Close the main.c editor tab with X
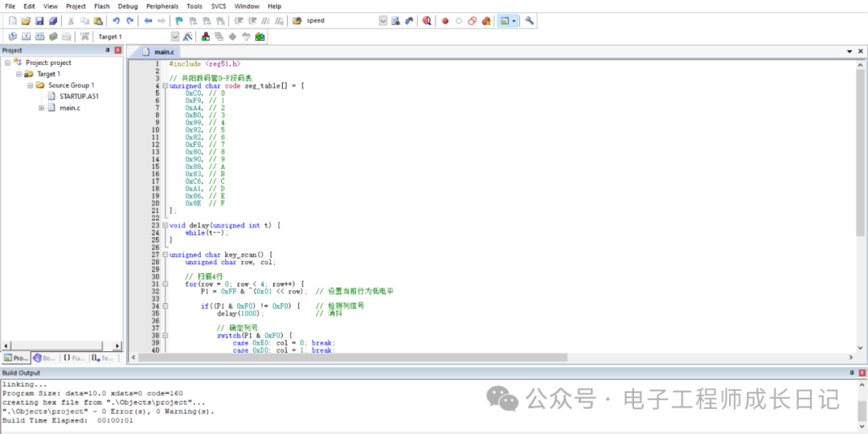This screenshot has width=868, height=434. (x=861, y=51)
